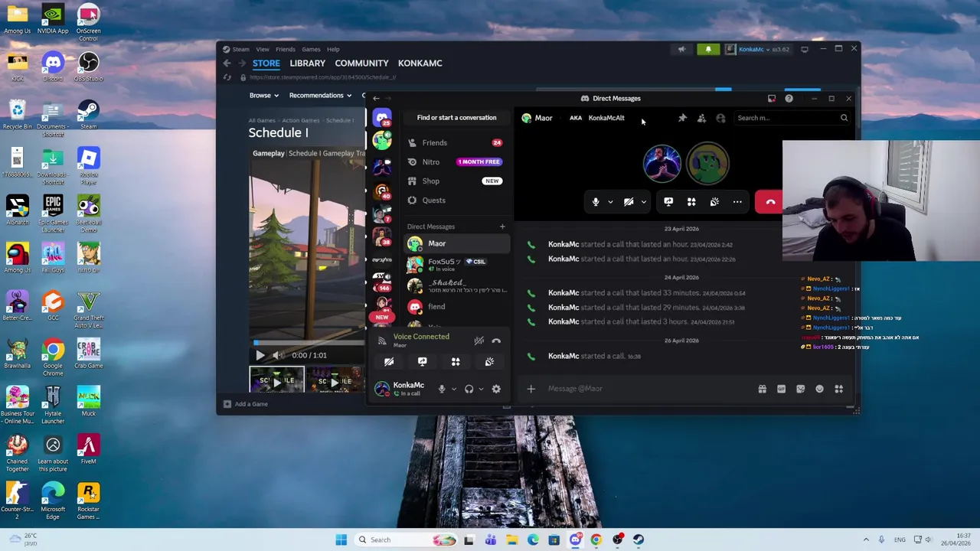Viewport: 980px width, 551px height.
Task: Open Steam Recommendations dropdown
Action: 320,96
